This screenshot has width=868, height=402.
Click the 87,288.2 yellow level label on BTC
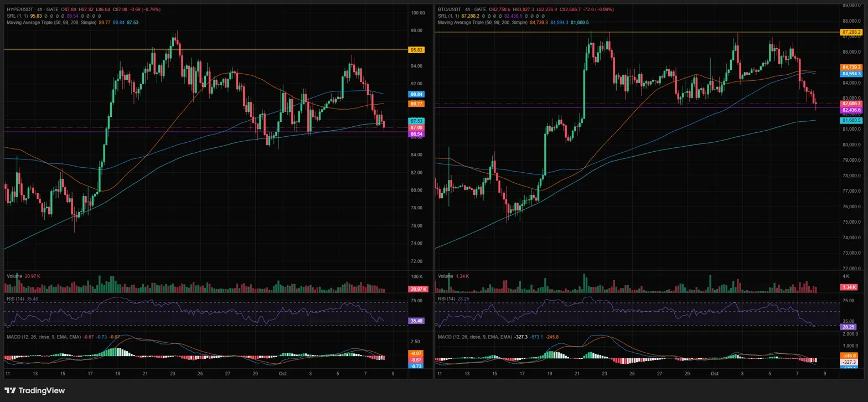(x=851, y=32)
